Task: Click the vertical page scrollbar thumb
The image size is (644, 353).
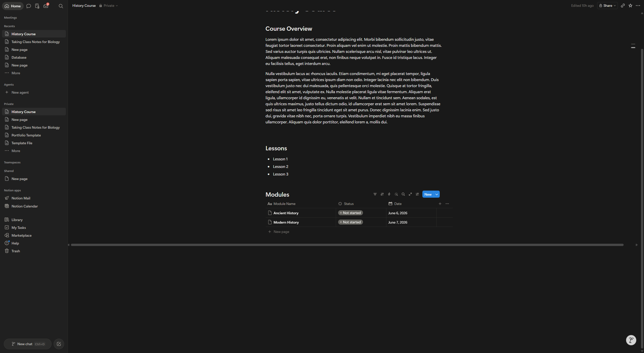Action: pos(642,199)
